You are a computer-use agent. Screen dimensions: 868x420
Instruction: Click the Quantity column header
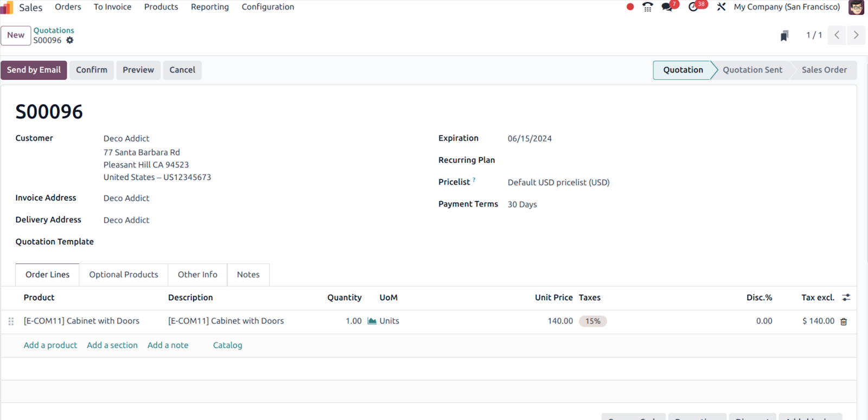344,298
